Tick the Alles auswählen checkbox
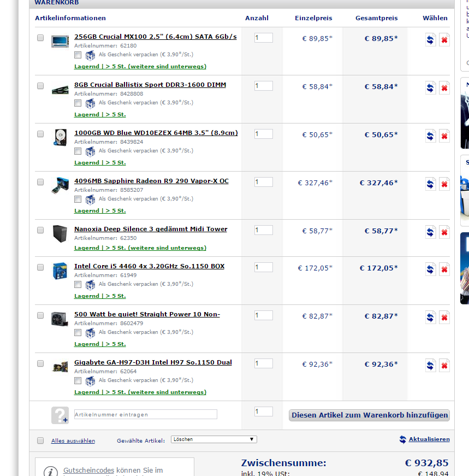 click(x=40, y=440)
